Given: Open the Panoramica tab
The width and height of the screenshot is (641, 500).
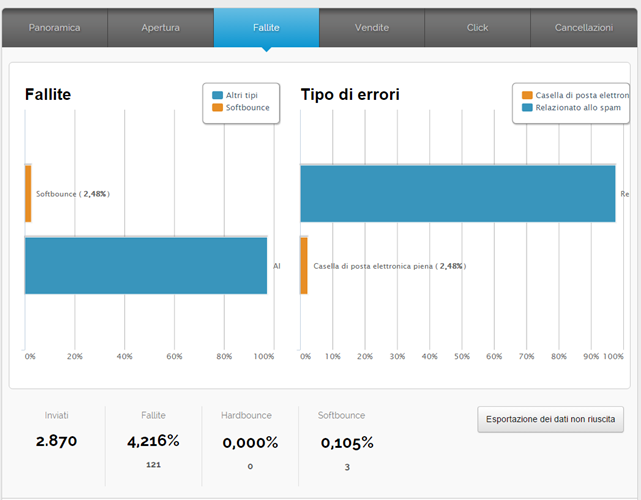Looking at the screenshot, I should pyautogui.click(x=55, y=28).
